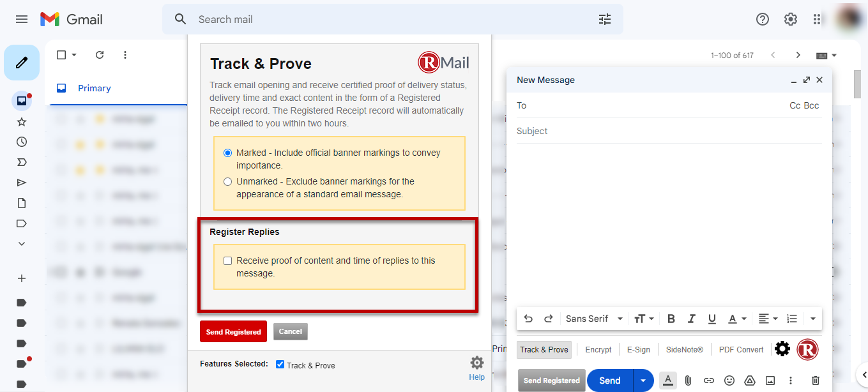
Task: Switch to Primary inbox tab
Action: (x=95, y=88)
